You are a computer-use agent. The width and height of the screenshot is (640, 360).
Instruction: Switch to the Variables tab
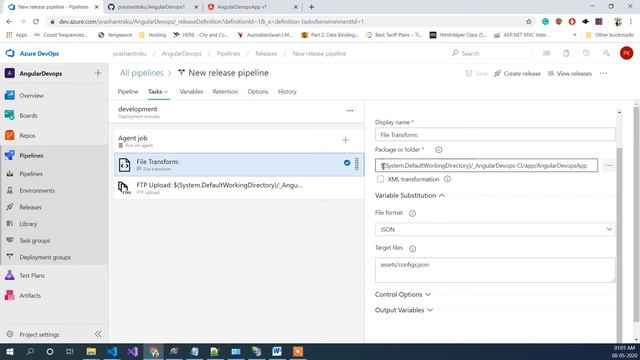pyautogui.click(x=191, y=92)
